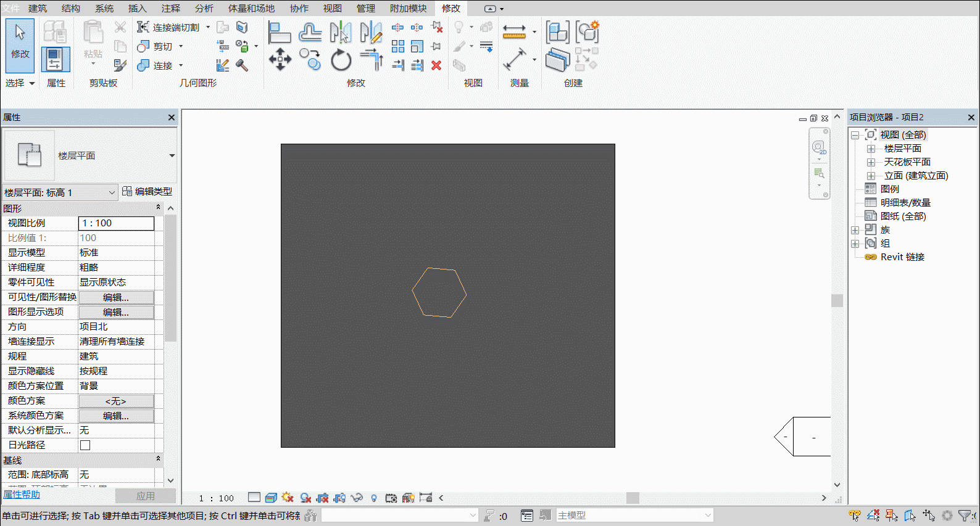Open the 注释 ribbon tab
Viewport: 980px width, 526px height.
click(171, 8)
